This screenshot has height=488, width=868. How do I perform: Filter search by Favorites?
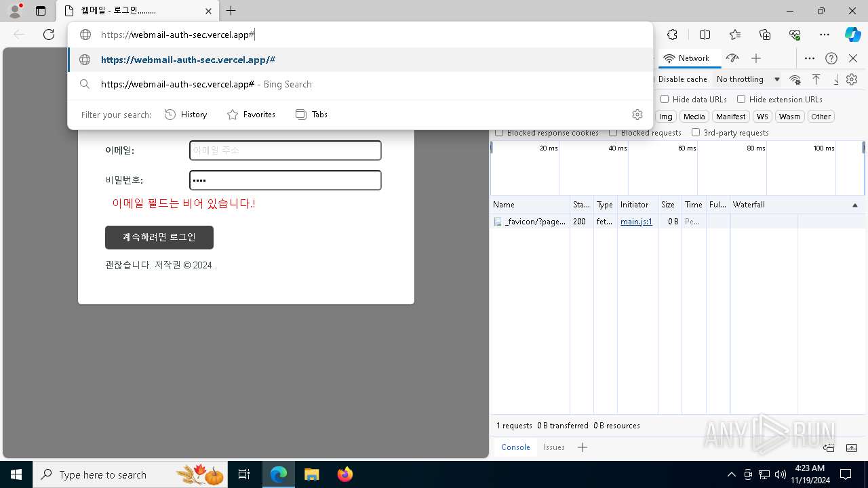point(251,115)
